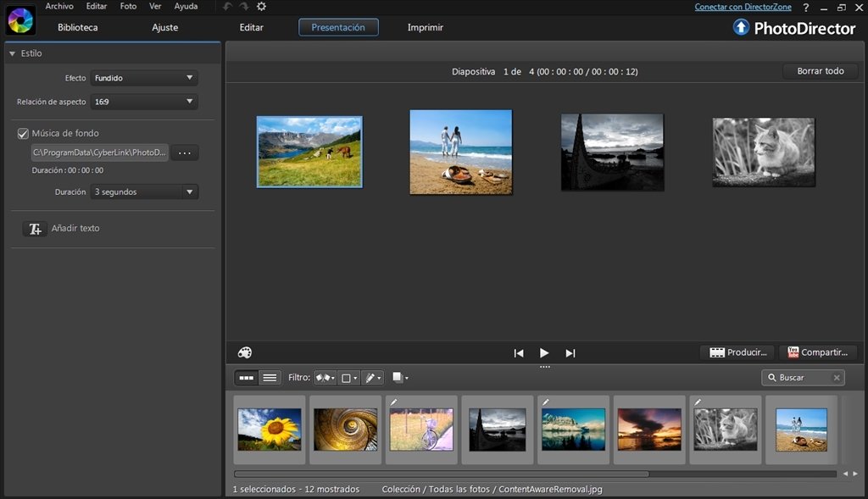Screen dimensions: 868x499
Task: Click the PhotoDirector color wheel logo
Action: point(20,21)
